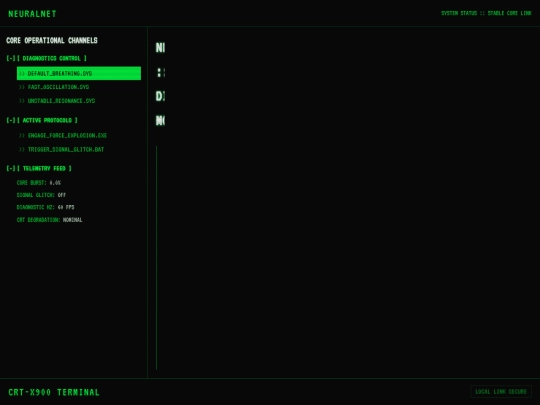The image size is (540, 405).
Task: Click the Core Operational Channels heading
Action: (52, 40)
